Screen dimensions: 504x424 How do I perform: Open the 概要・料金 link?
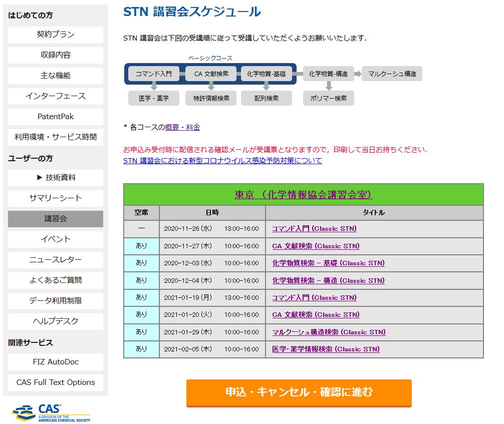tap(182, 127)
